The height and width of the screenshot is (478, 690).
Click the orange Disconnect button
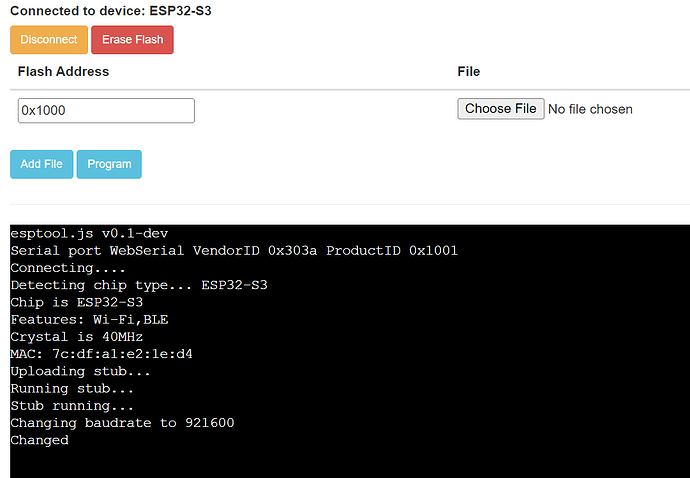(x=49, y=40)
